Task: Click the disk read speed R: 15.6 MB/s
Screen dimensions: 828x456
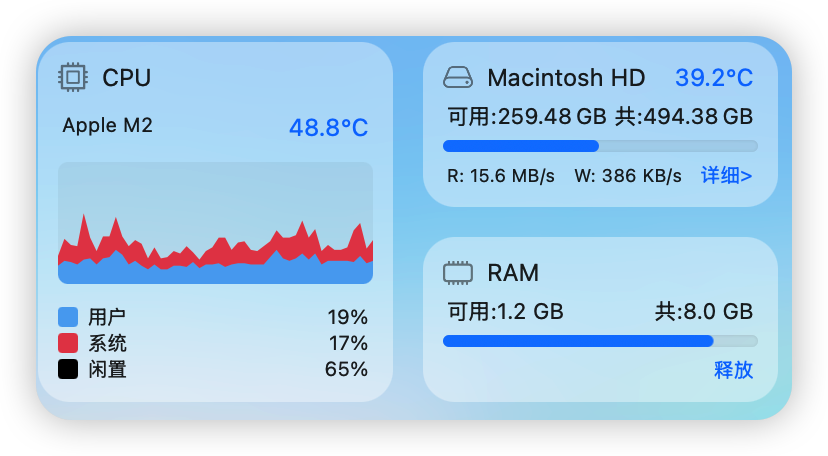Action: point(501,176)
